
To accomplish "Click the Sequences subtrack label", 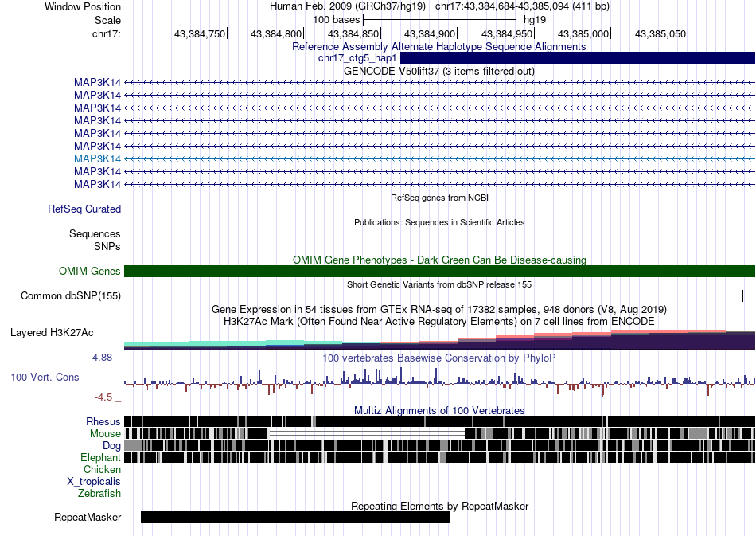I will (x=95, y=234).
